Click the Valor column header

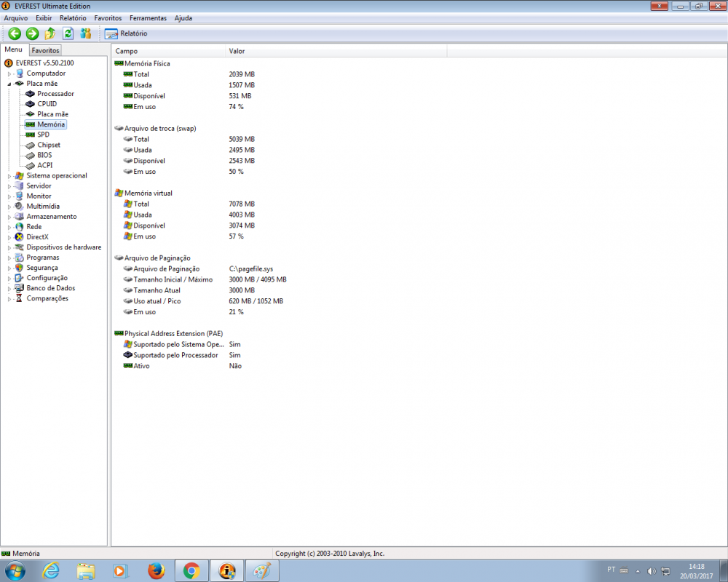(237, 52)
